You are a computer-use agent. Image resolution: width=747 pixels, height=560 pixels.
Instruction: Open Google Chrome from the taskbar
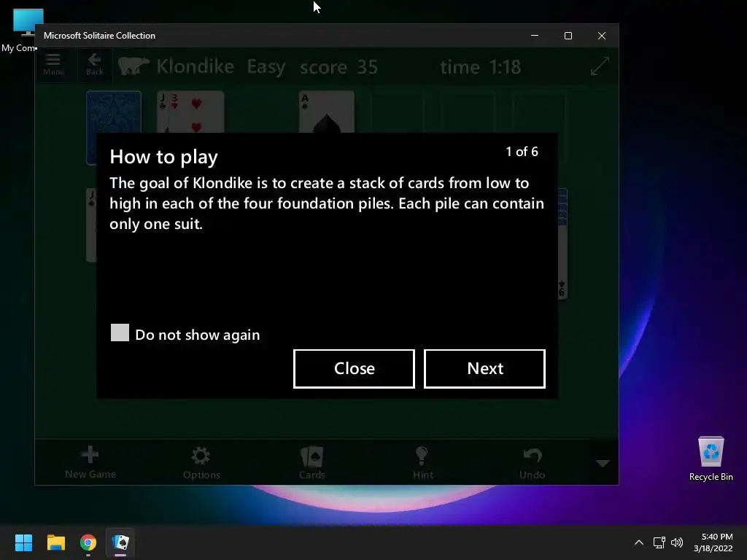tap(88, 542)
